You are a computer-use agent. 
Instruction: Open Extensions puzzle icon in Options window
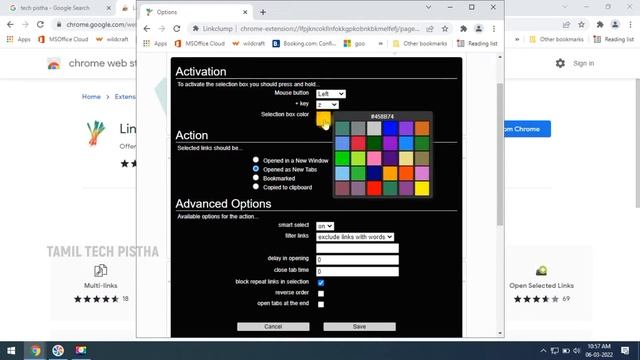463,29
